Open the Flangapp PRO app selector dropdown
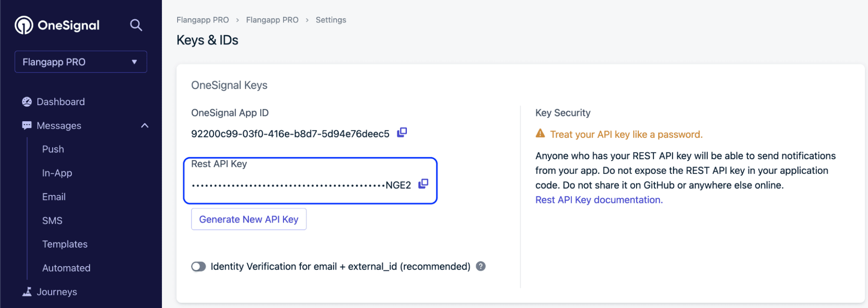 [81, 62]
